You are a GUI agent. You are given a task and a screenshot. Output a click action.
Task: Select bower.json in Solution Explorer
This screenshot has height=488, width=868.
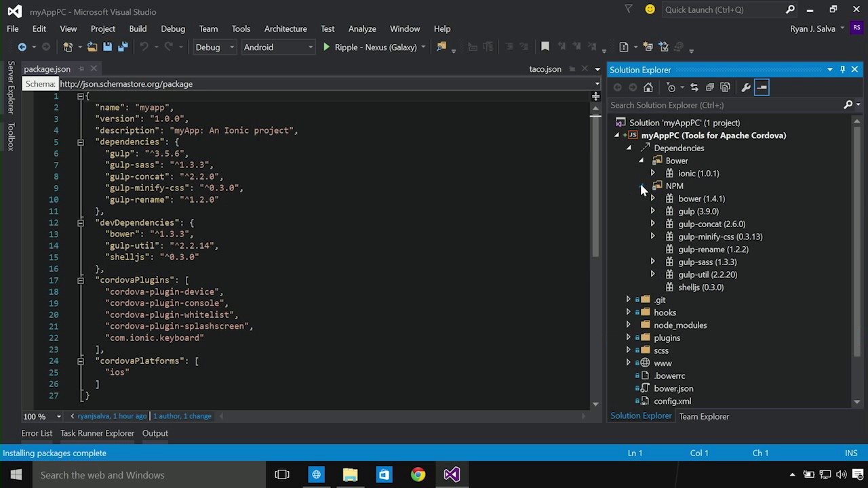[x=673, y=388]
